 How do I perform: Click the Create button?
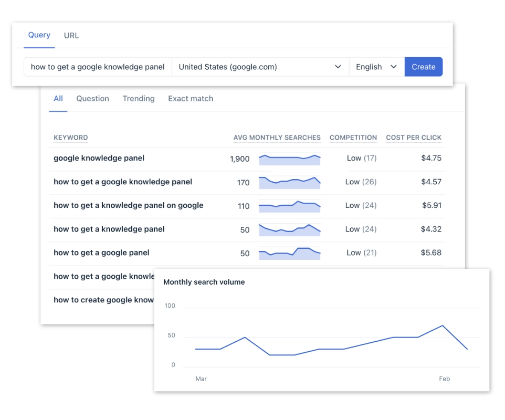[x=424, y=67]
